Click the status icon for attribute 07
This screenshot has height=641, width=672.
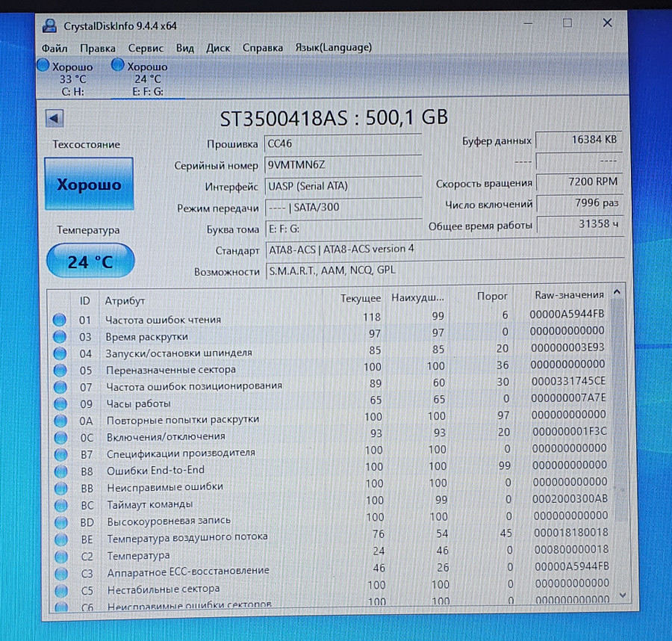coord(60,387)
